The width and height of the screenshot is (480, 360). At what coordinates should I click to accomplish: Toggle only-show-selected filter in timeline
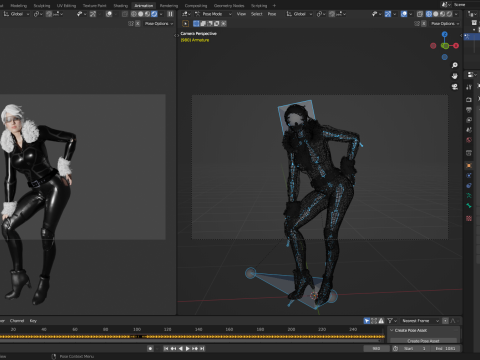(x=367, y=321)
